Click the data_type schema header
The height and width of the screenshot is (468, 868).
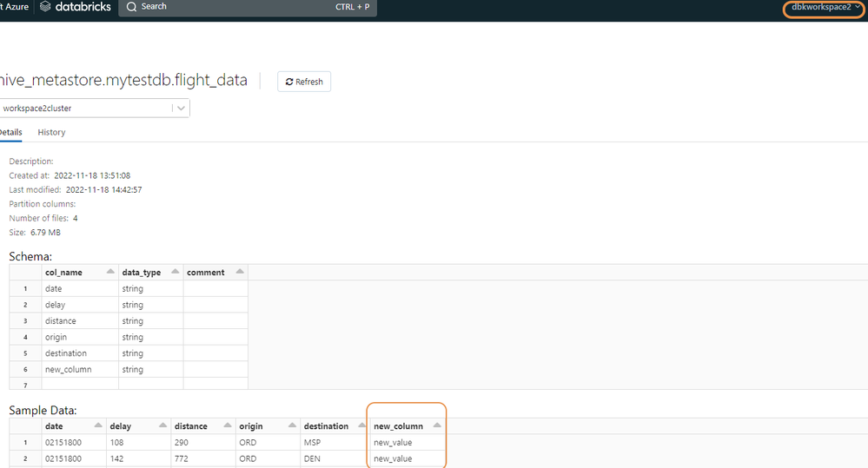[141, 272]
